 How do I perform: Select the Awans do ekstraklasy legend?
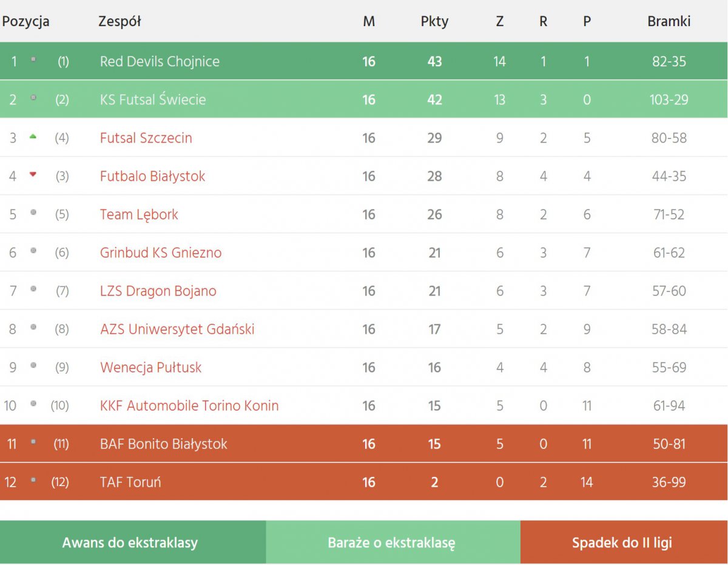130,543
